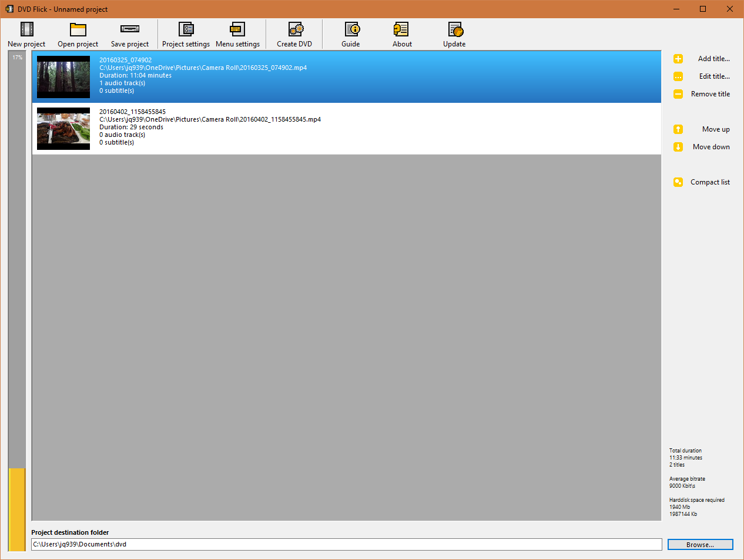Open Project settings
744x560 pixels.
(186, 33)
